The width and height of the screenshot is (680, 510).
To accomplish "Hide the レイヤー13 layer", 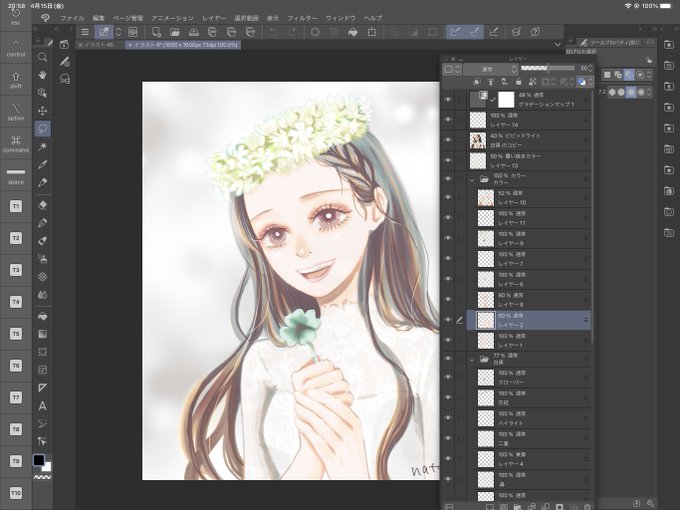I will (x=448, y=160).
